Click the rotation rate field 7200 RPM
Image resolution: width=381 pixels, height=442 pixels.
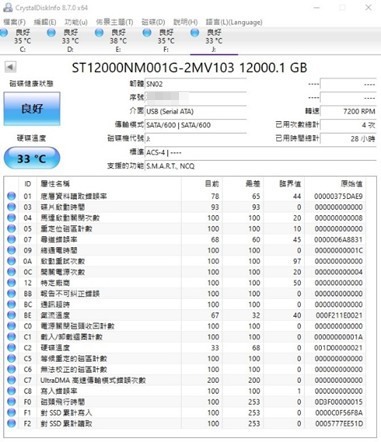click(348, 111)
